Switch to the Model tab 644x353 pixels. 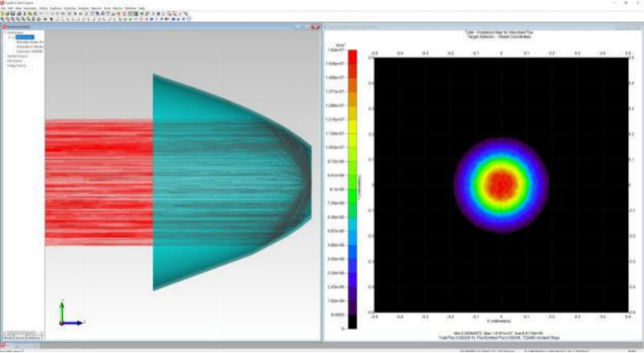point(8,338)
